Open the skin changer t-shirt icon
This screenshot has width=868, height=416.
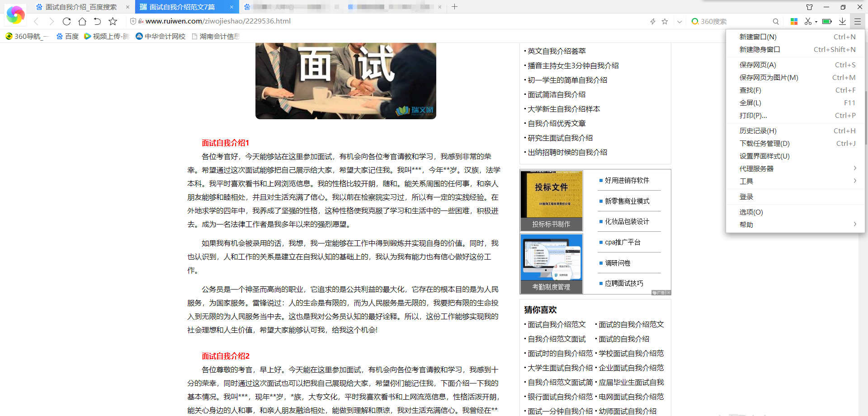[809, 7]
